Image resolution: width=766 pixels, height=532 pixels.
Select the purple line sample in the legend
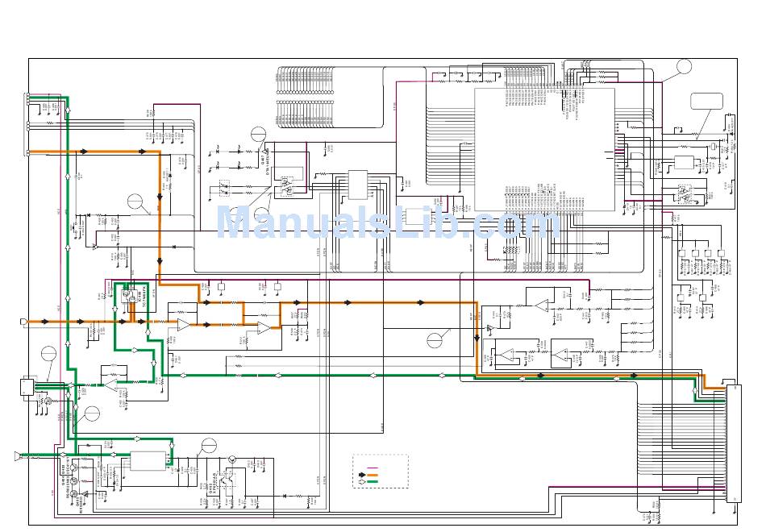[x=373, y=468]
